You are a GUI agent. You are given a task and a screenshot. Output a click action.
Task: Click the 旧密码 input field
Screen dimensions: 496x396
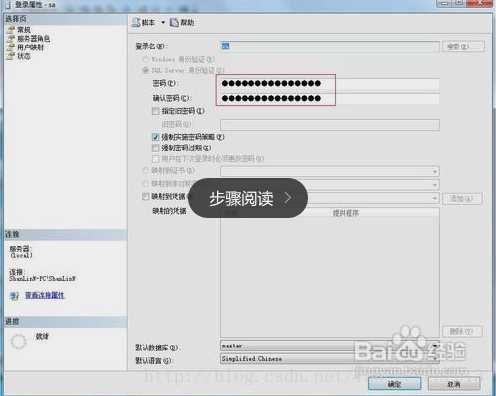[330, 124]
